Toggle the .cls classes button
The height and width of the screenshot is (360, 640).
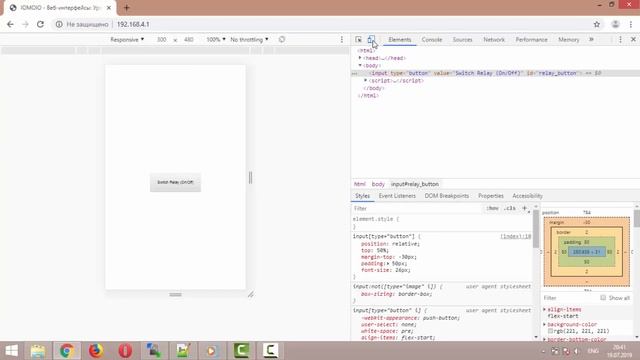coord(510,209)
